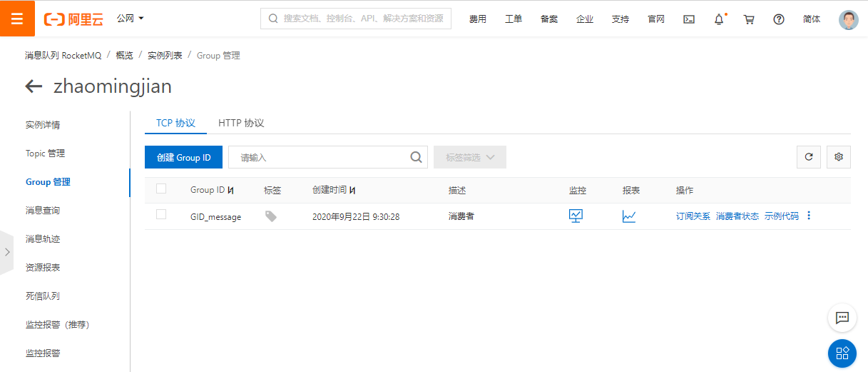Open Topic 管理 in the sidebar

[x=45, y=154]
